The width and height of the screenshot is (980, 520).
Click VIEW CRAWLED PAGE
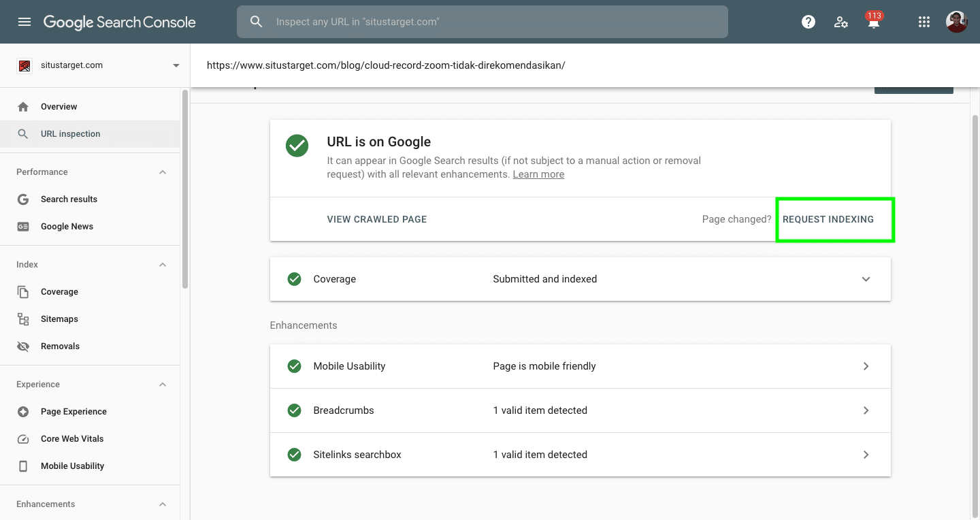coord(377,219)
